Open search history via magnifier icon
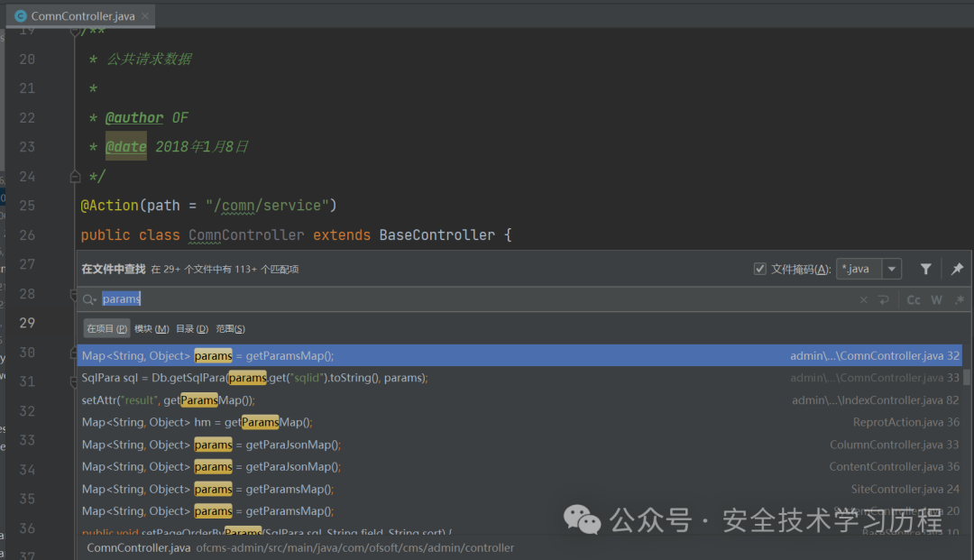 click(x=88, y=299)
